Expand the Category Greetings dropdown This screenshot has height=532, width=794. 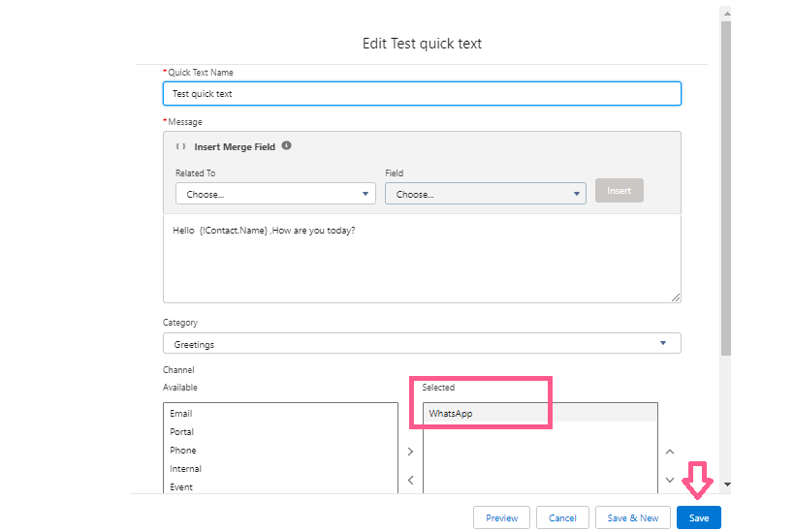point(422,343)
